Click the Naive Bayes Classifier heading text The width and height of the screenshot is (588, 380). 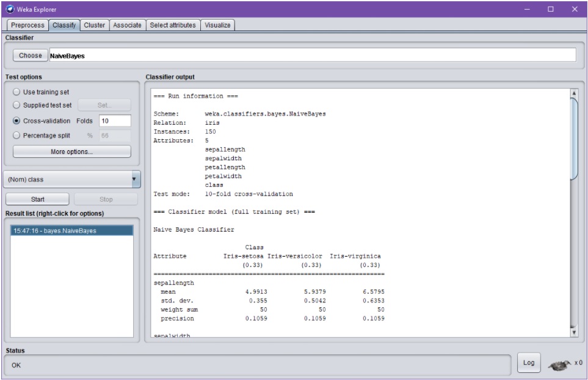click(x=194, y=230)
